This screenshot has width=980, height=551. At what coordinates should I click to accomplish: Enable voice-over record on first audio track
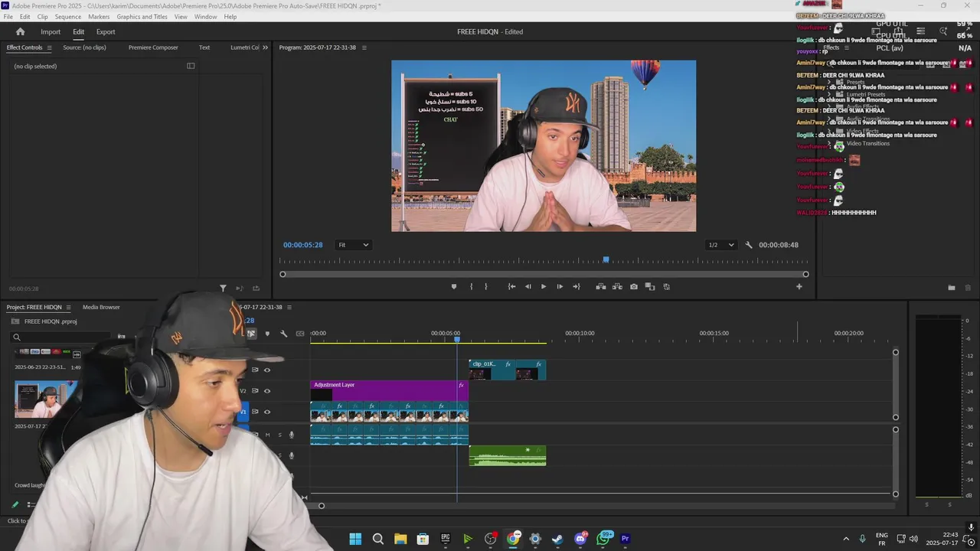[x=292, y=435]
